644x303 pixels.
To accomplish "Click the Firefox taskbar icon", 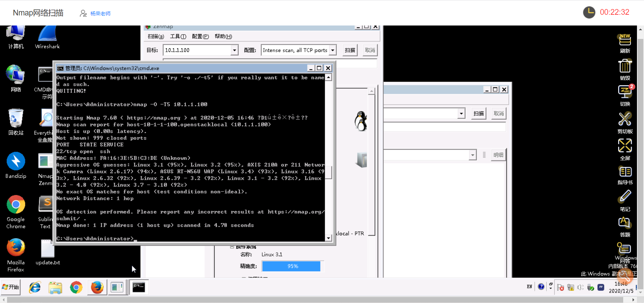I will click(x=97, y=288).
